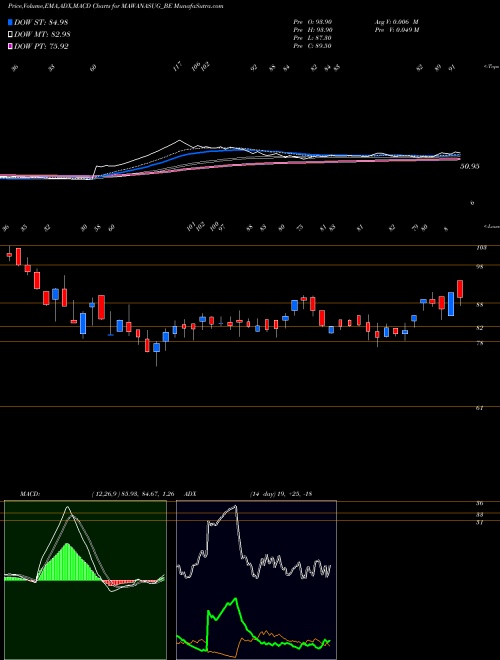
Task: Click the 'ADX' panel heading
Action: (190, 494)
